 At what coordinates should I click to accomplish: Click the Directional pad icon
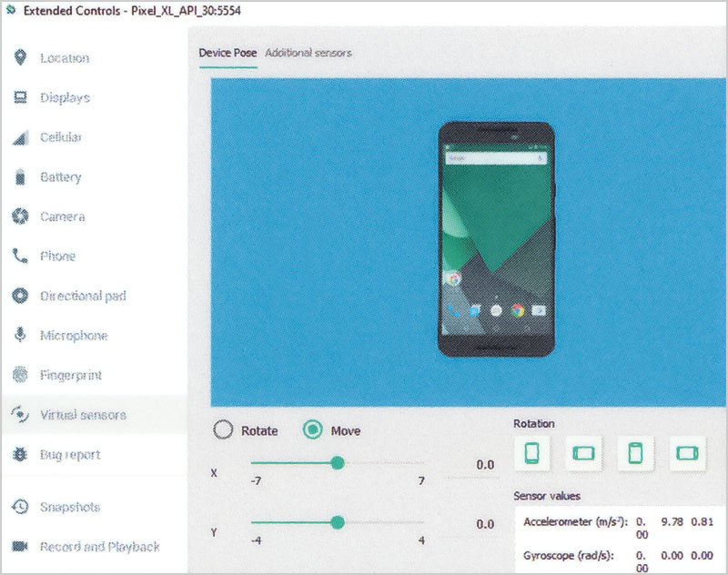click(20, 296)
